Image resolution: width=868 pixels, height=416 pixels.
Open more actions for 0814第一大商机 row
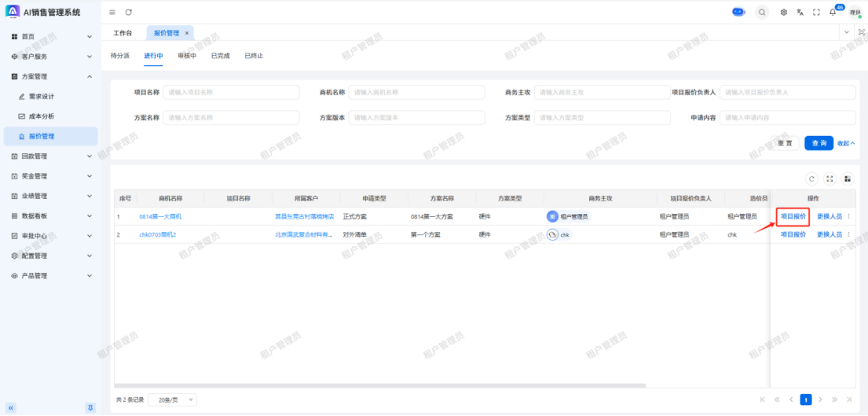(x=848, y=216)
